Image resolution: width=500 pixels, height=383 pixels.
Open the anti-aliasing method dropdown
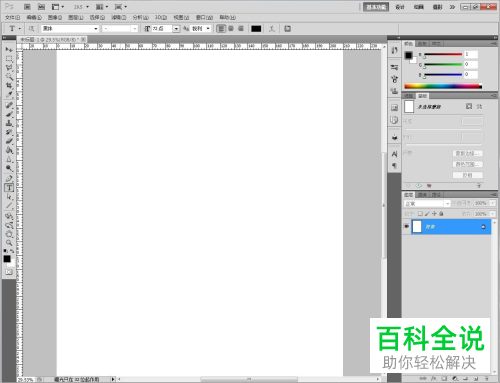point(208,29)
